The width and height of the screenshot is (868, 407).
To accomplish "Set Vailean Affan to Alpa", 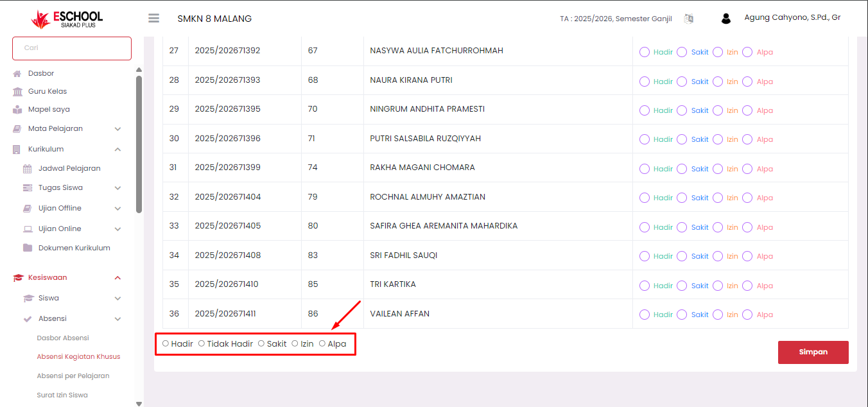I will pyautogui.click(x=747, y=315).
